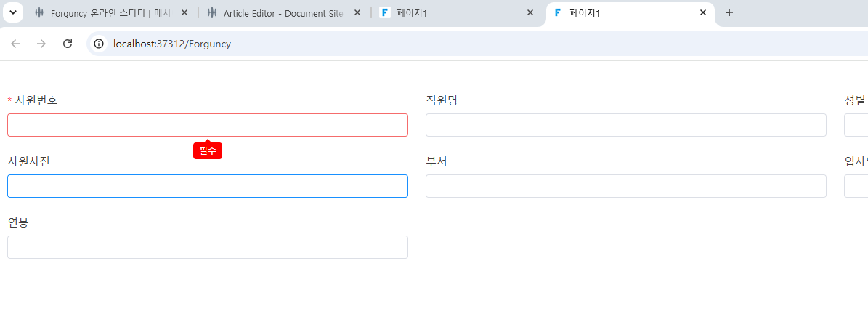Select the inactive 페이지1 tab

point(450,13)
